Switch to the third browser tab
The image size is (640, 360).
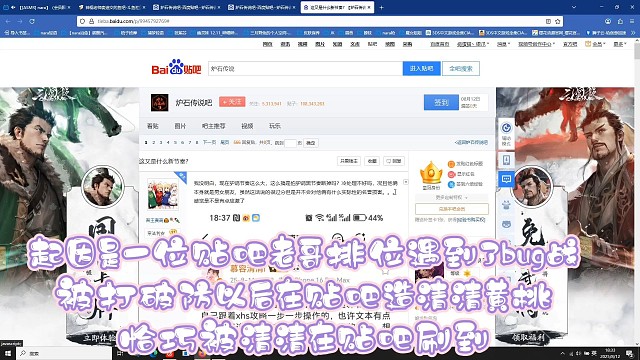tap(187, 7)
